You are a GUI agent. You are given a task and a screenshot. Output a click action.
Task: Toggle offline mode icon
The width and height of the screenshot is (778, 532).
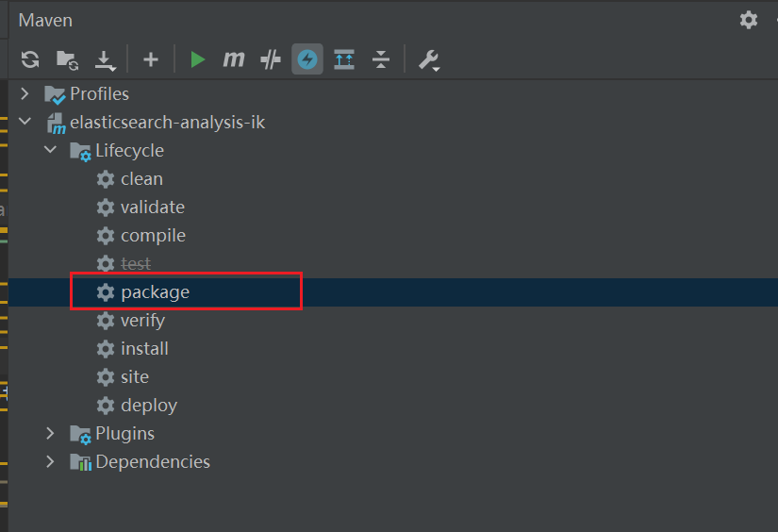pos(271,59)
